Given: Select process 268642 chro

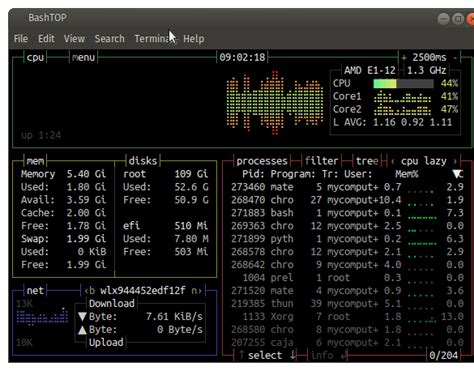Looking at the screenshot, I should [347, 265].
